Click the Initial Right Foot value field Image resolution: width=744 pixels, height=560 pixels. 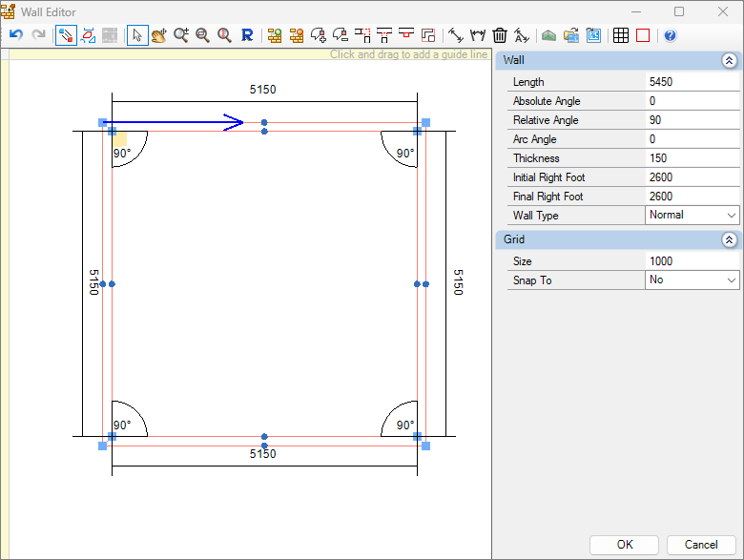coord(692,177)
